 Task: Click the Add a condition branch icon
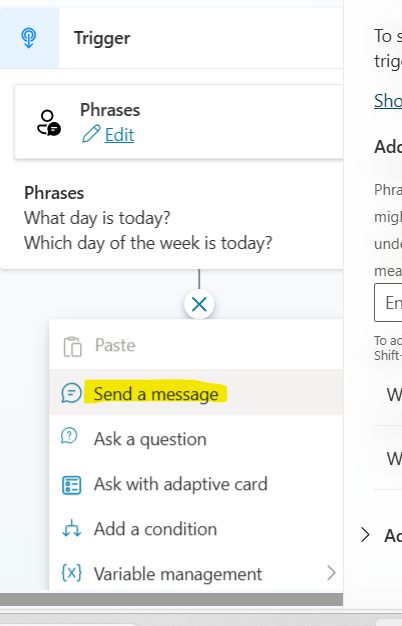point(71,529)
